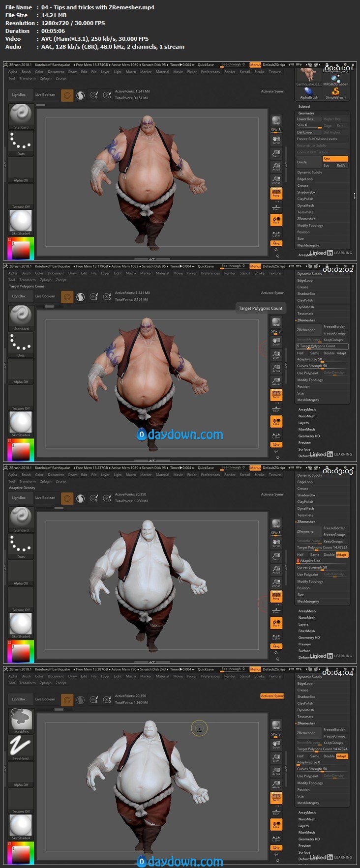Disable Activate Symmetry in 00:04:04 frame
This screenshot has height=868, width=360.
272,696
